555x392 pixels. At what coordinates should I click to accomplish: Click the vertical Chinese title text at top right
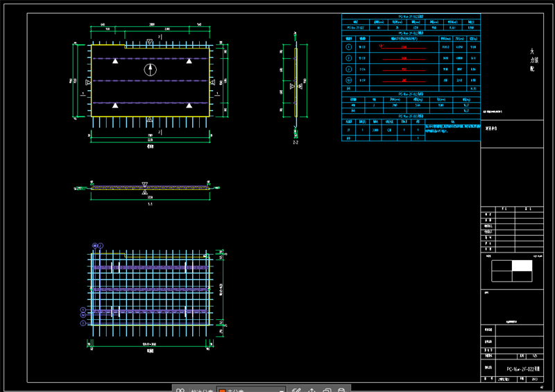[x=533, y=60]
